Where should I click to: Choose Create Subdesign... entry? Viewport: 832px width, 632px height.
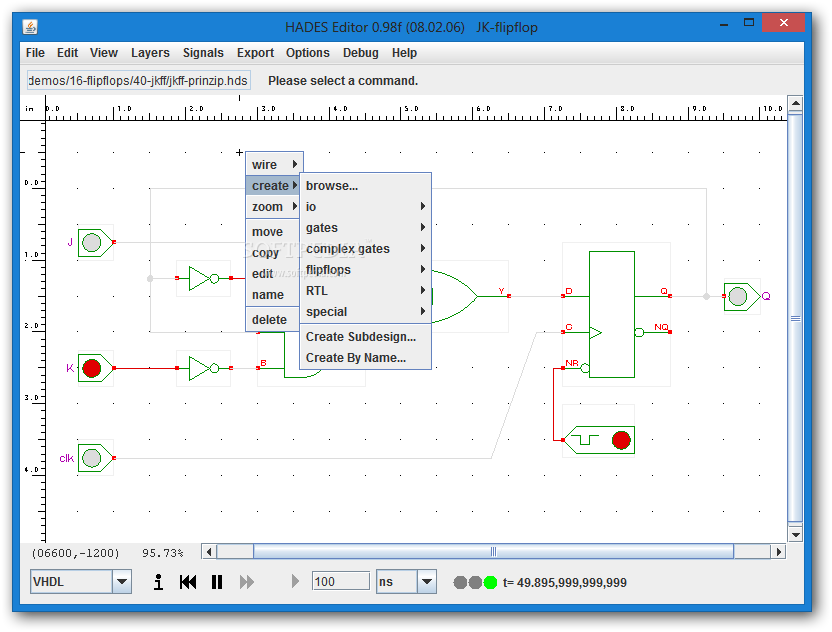tap(366, 336)
